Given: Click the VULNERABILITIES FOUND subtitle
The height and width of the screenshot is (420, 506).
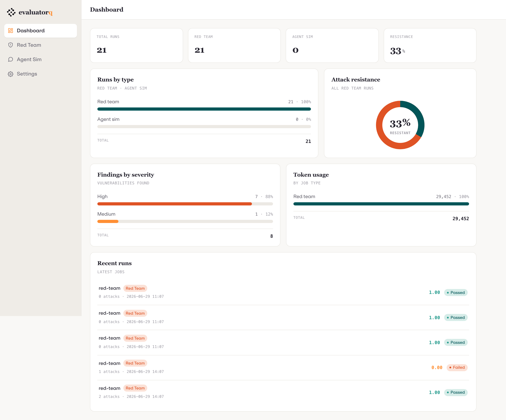Looking at the screenshot, I should pyautogui.click(x=123, y=183).
